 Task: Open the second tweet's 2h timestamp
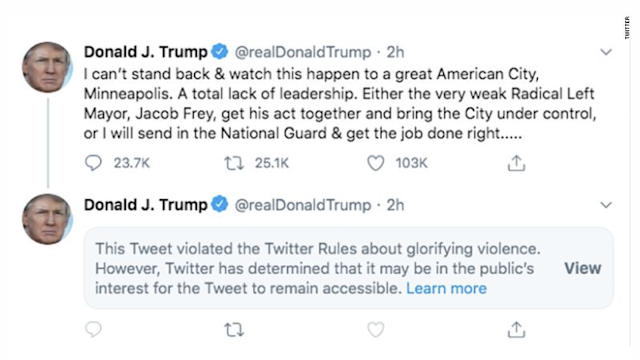396,205
